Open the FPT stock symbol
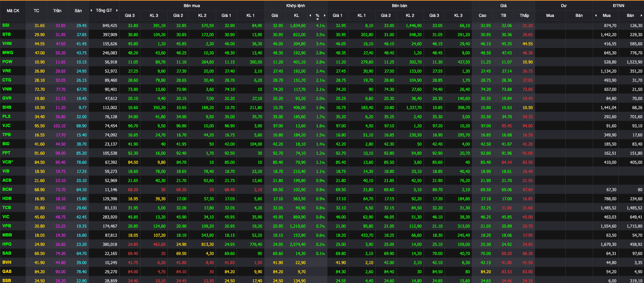Image resolution: width=644 pixels, height=283 pixels. coord(6,153)
